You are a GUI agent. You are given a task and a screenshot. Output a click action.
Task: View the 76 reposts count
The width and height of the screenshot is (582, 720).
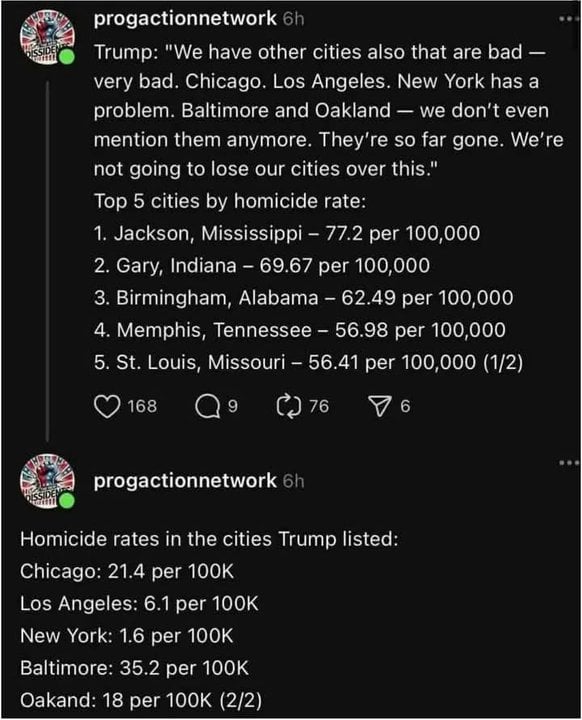(319, 406)
